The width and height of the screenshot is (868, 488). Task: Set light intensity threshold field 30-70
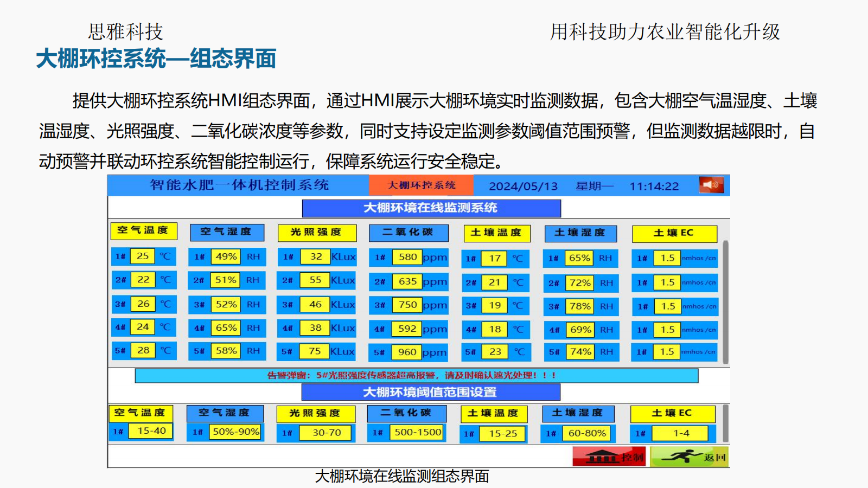327,433
